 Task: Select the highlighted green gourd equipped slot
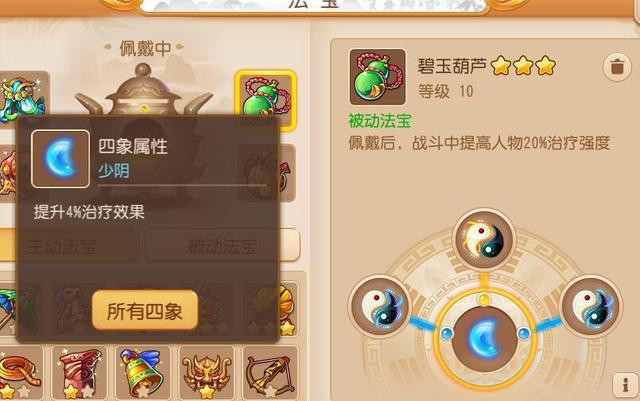266,100
